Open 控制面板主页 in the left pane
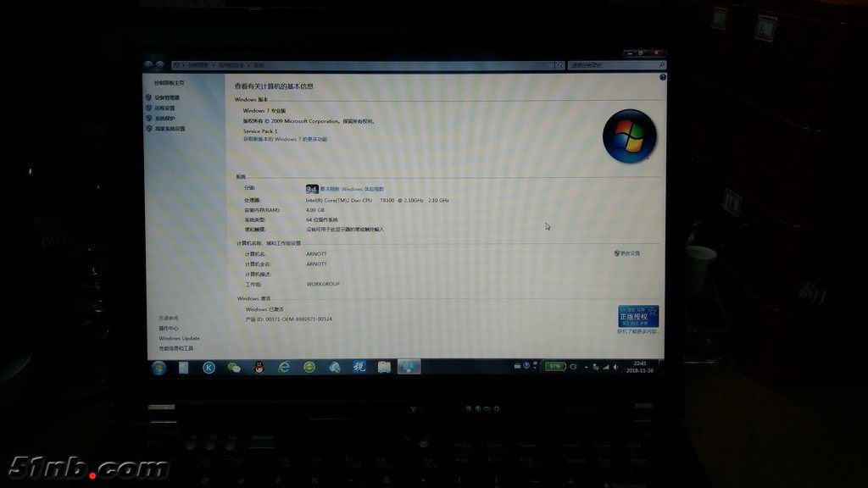 (x=170, y=83)
